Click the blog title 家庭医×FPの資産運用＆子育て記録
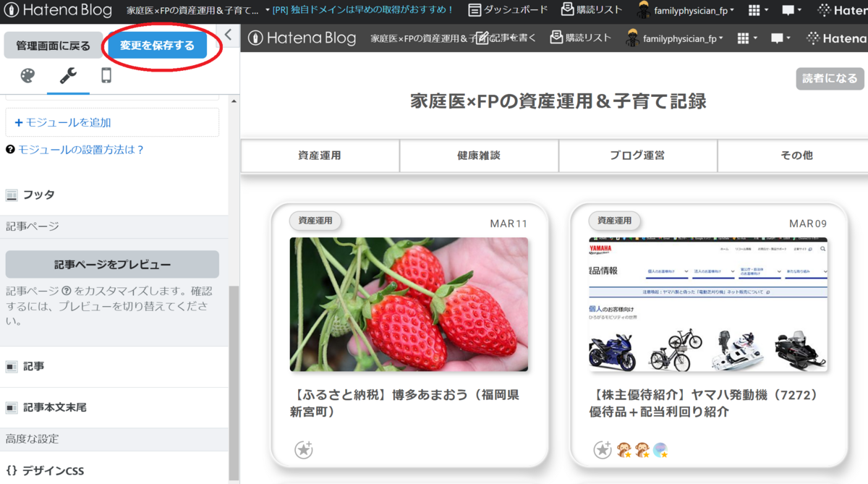This screenshot has width=868, height=484. pos(558,101)
